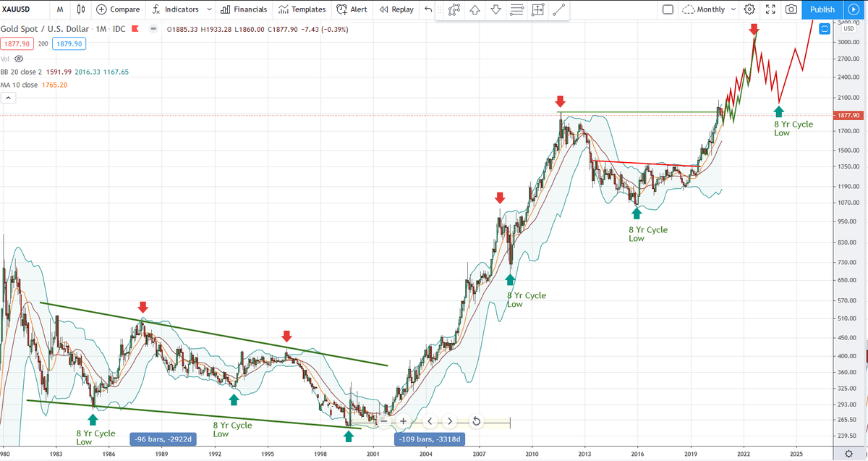Screen dimensions: 868x461
Task: Click the Gold Spot / U.S. Dollar title
Action: point(46,30)
